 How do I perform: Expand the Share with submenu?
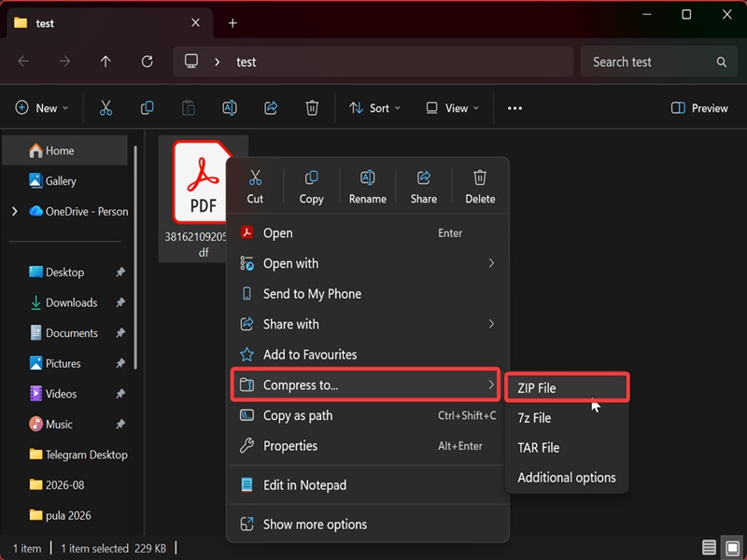(x=491, y=324)
